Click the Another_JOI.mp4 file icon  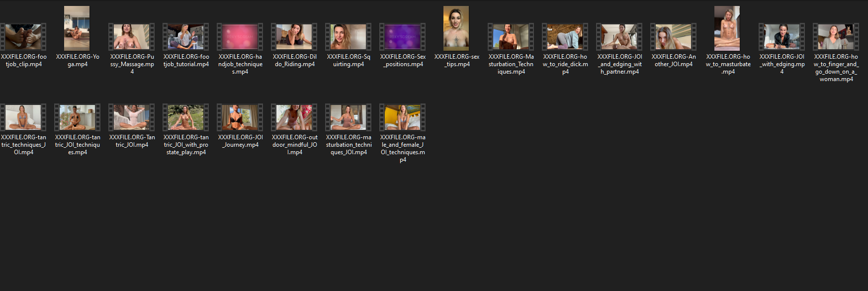tap(673, 37)
